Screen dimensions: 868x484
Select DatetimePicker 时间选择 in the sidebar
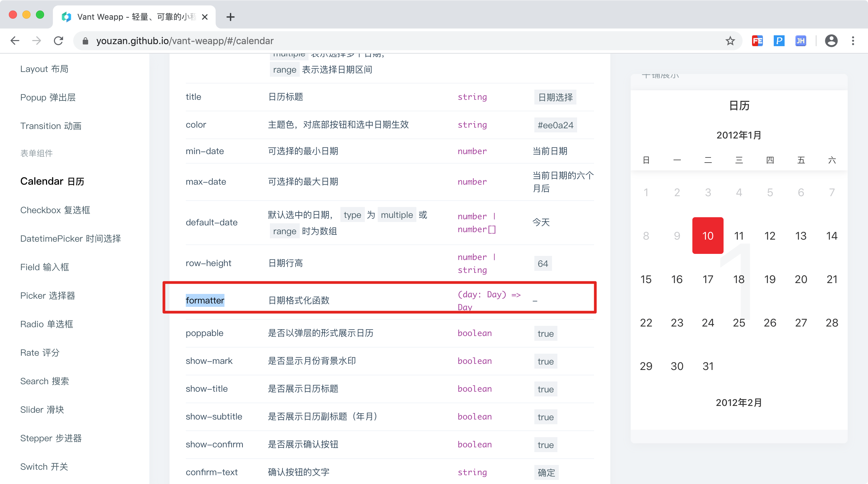coord(71,238)
